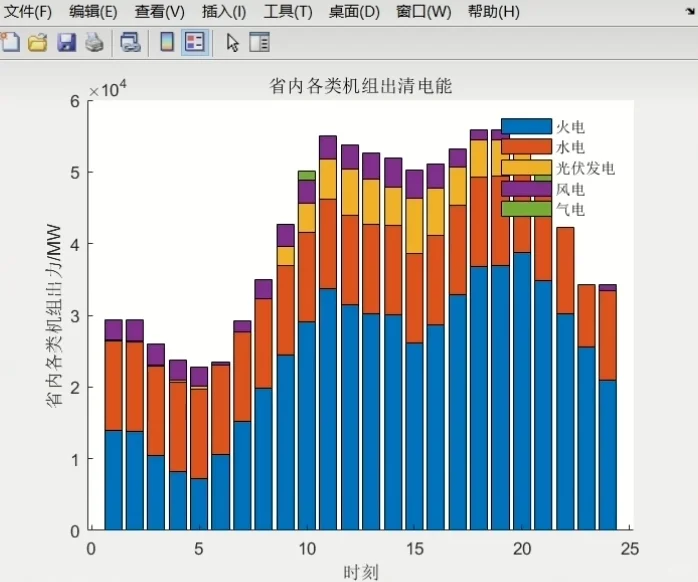Click the y-axis label 省内各类机组出力/MW
Viewport: 698px width, 582px height.
(53, 315)
